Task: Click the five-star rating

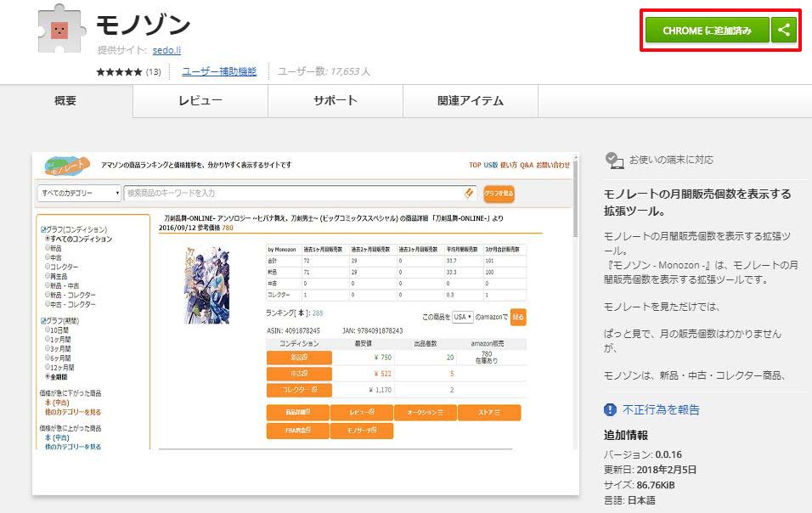Action: [119, 72]
